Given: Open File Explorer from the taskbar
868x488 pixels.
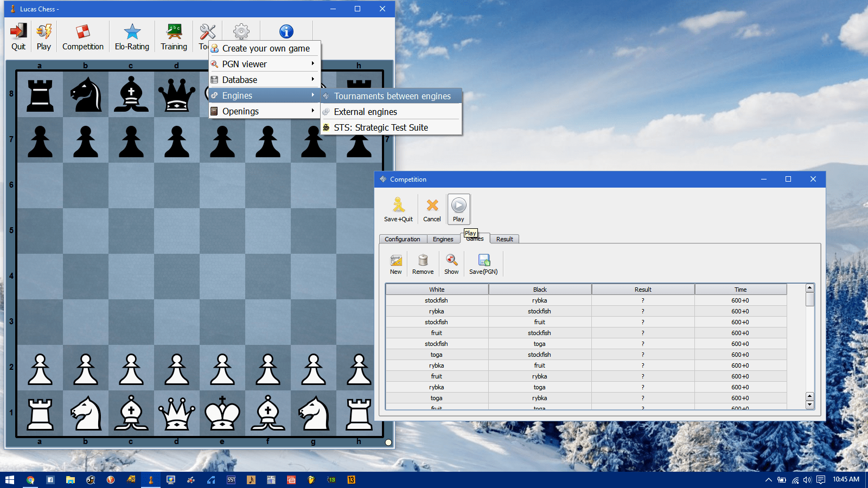Looking at the screenshot, I should point(71,480).
